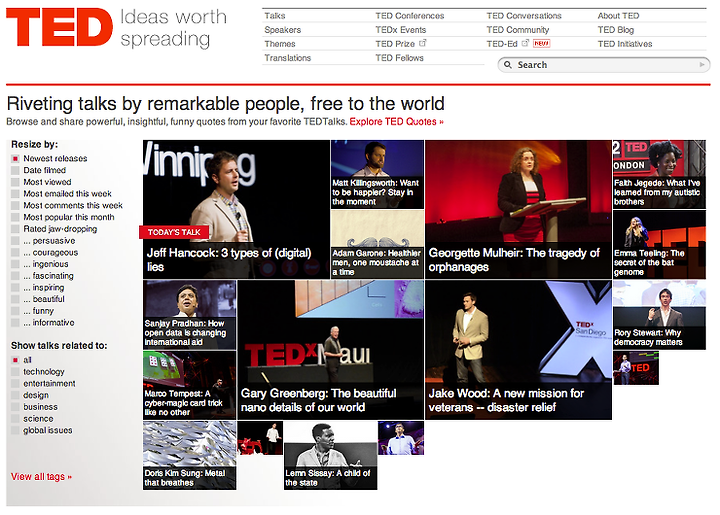Select the courageous rating checkbox

click(15, 253)
